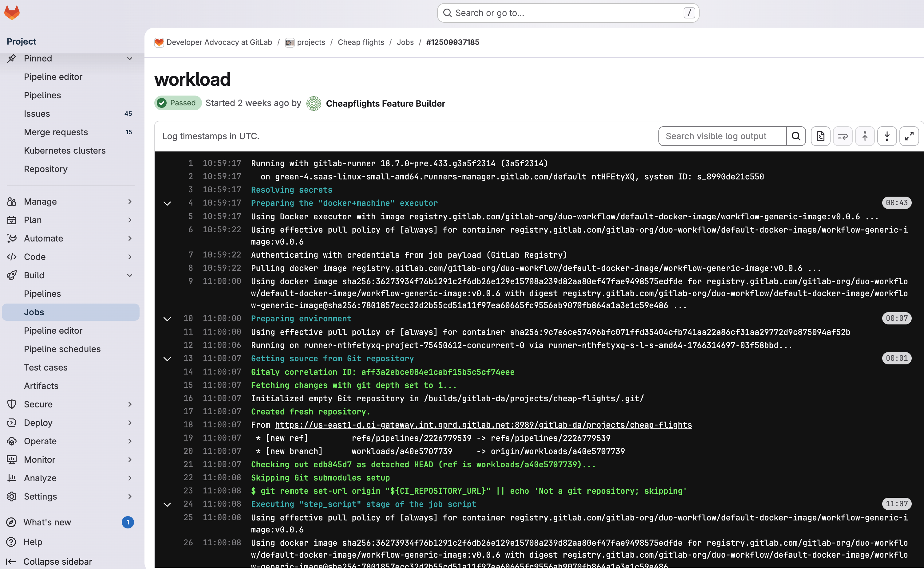The image size is (924, 569).
Task: Click the GitLab logo home icon
Action: coord(12,12)
